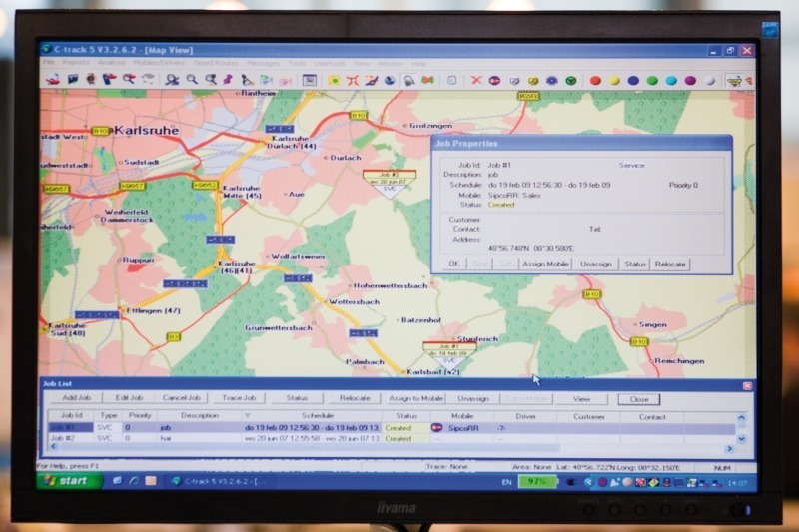Open the Tools menu
Viewport: 799px width, 532px height.
pyautogui.click(x=297, y=63)
